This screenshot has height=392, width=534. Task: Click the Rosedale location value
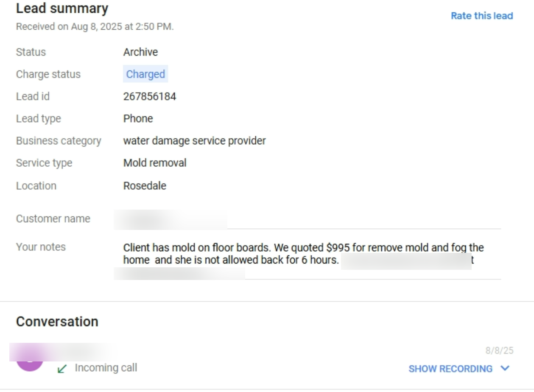tap(145, 186)
